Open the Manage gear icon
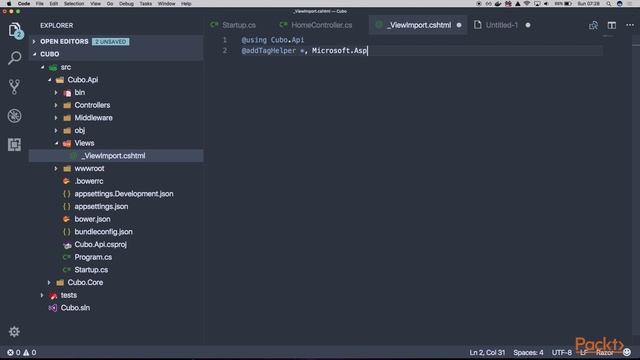This screenshot has width=640, height=360. [14, 331]
